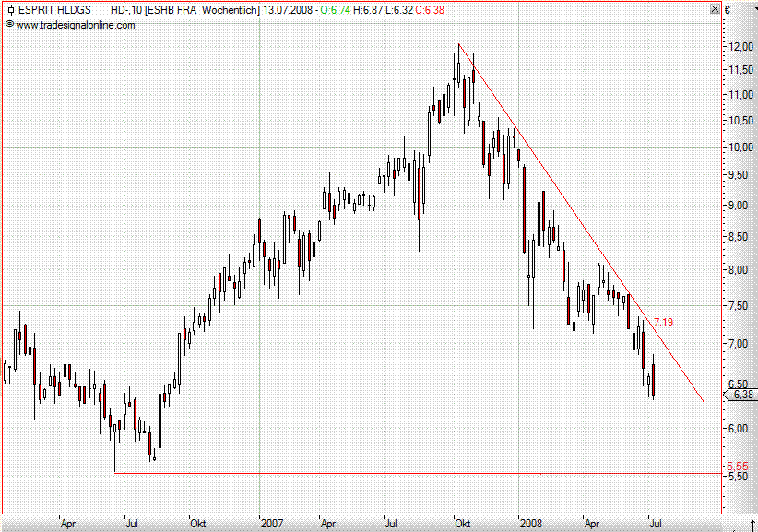Click the Wöchentlich period label

(229, 10)
